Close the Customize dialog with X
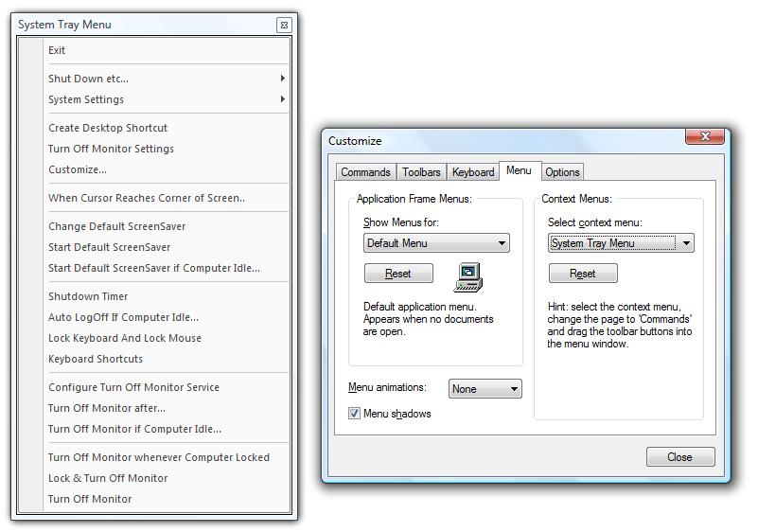The image size is (758, 532). pyautogui.click(x=705, y=137)
